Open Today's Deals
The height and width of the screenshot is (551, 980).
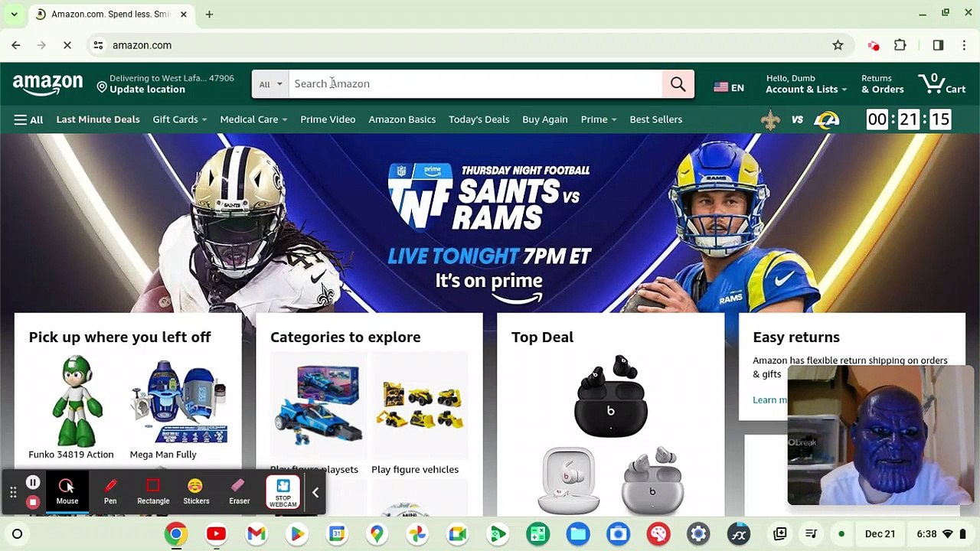pyautogui.click(x=479, y=119)
